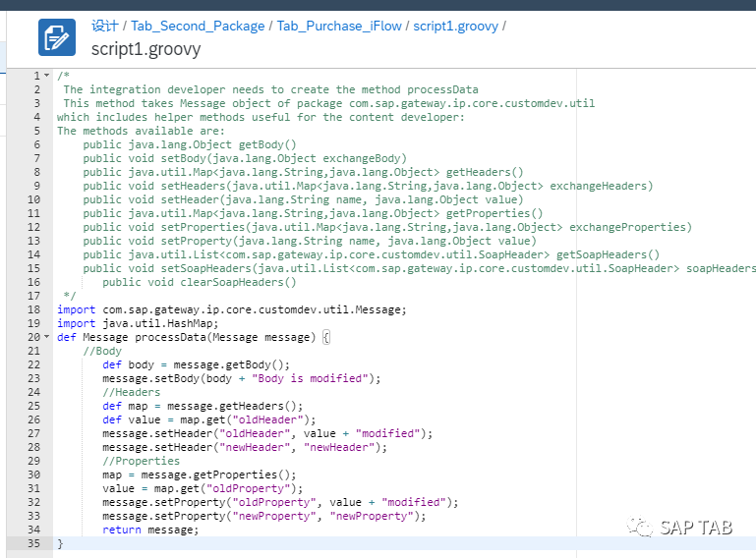Viewport: 756px width, 558px height.
Task: Open the Tab_Purchase_iFlow breadcrumb link
Action: [339, 26]
